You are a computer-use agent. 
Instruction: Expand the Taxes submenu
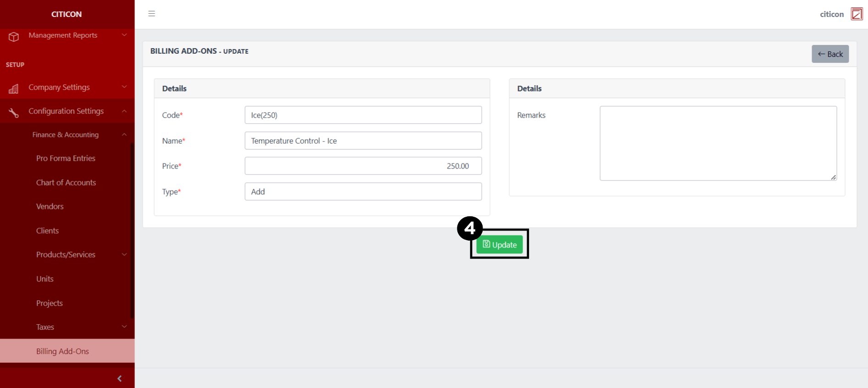(124, 326)
